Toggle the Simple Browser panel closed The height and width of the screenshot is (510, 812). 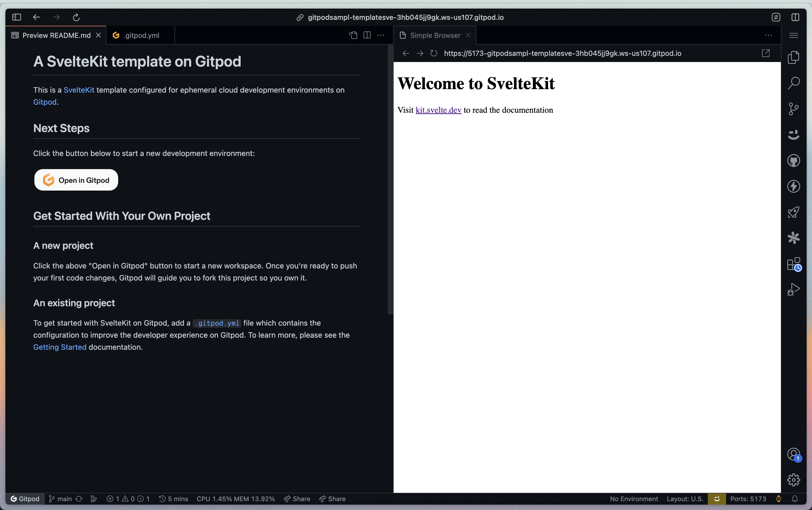(468, 35)
